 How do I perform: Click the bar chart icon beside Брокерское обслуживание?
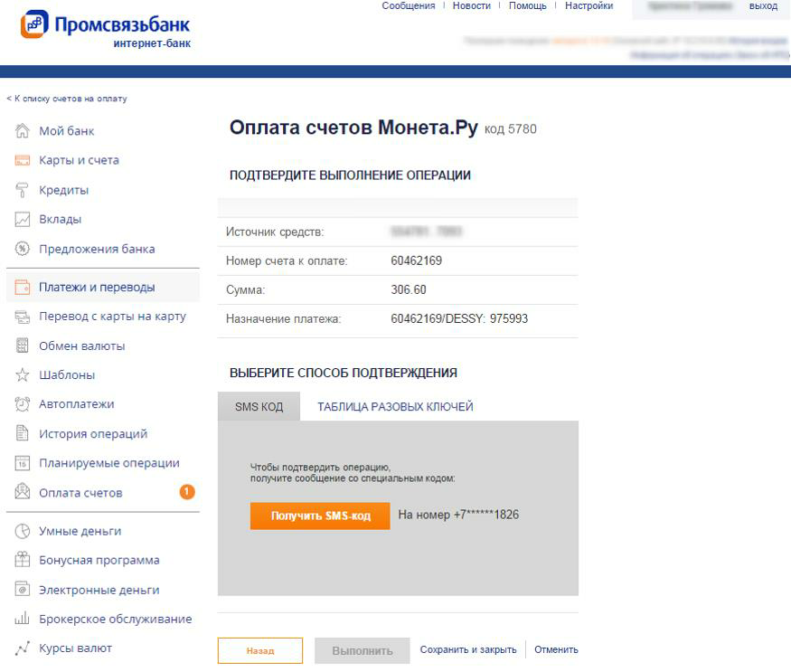tap(23, 619)
